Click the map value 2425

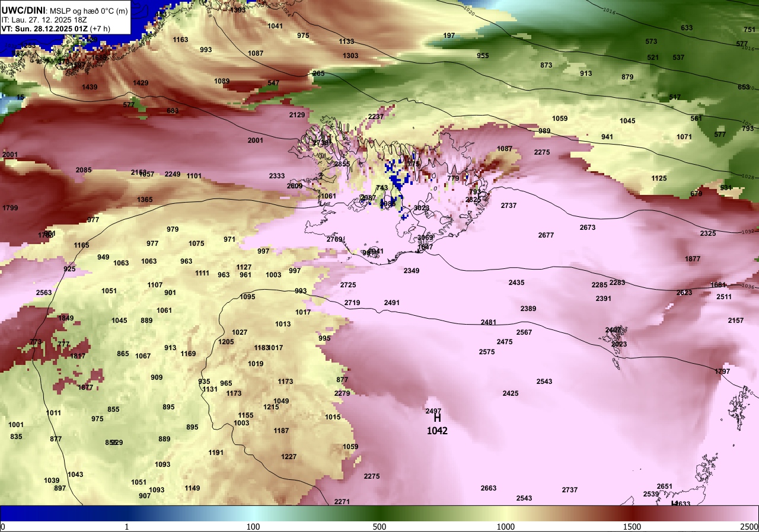pos(511,393)
